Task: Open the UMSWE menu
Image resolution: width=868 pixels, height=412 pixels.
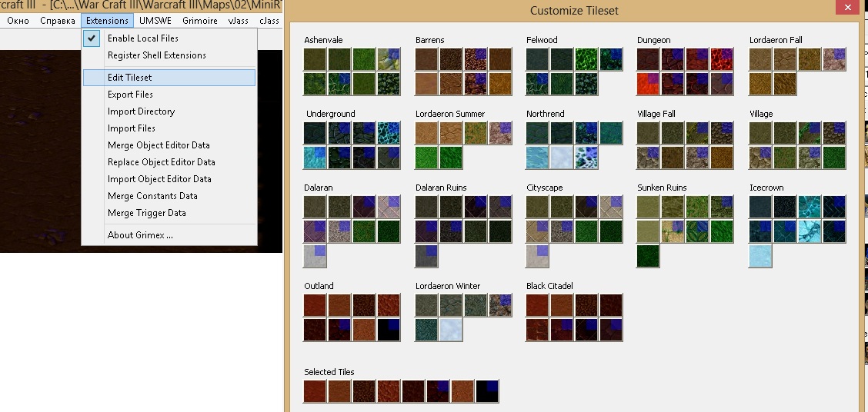Action: (155, 21)
